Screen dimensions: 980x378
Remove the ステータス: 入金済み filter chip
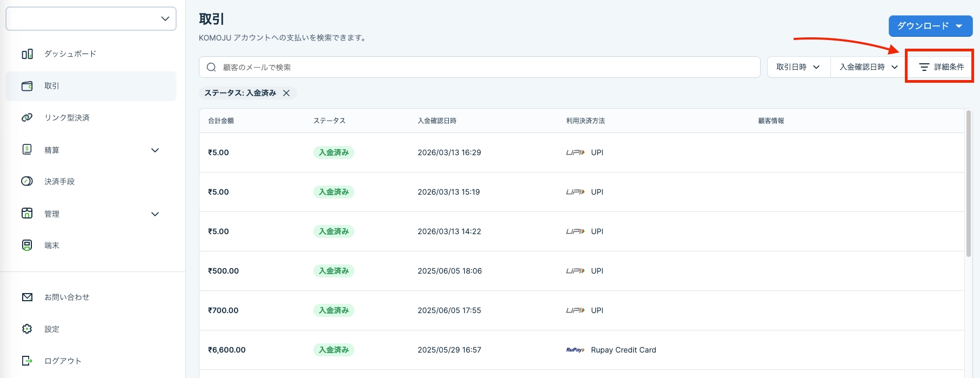286,93
